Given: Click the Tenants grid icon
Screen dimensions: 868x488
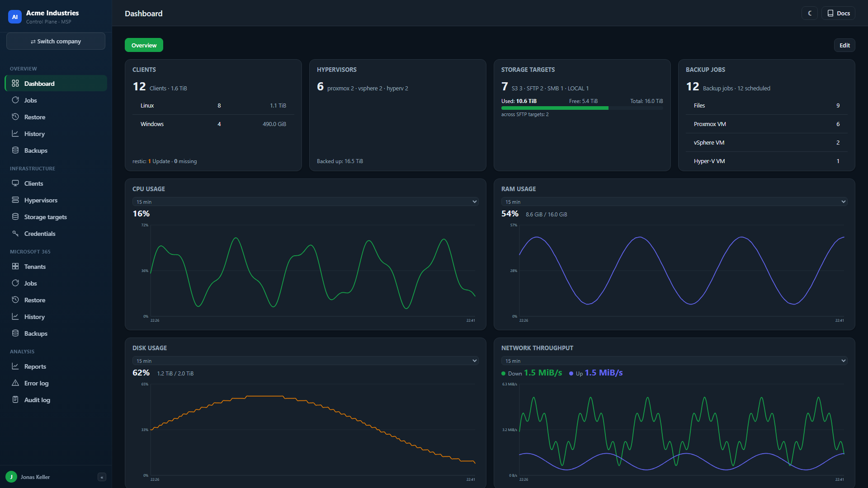Looking at the screenshot, I should coord(15,267).
